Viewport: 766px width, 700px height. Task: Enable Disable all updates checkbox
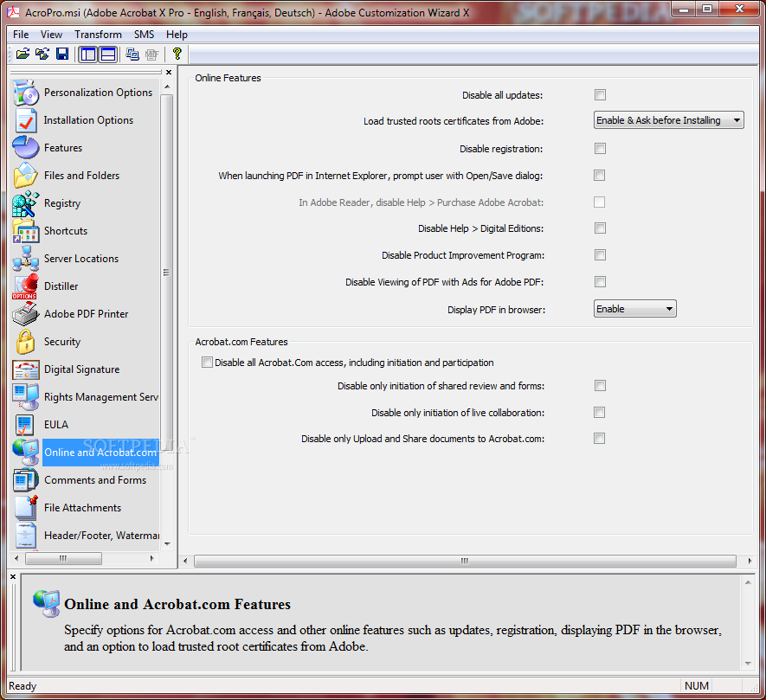pyautogui.click(x=600, y=95)
